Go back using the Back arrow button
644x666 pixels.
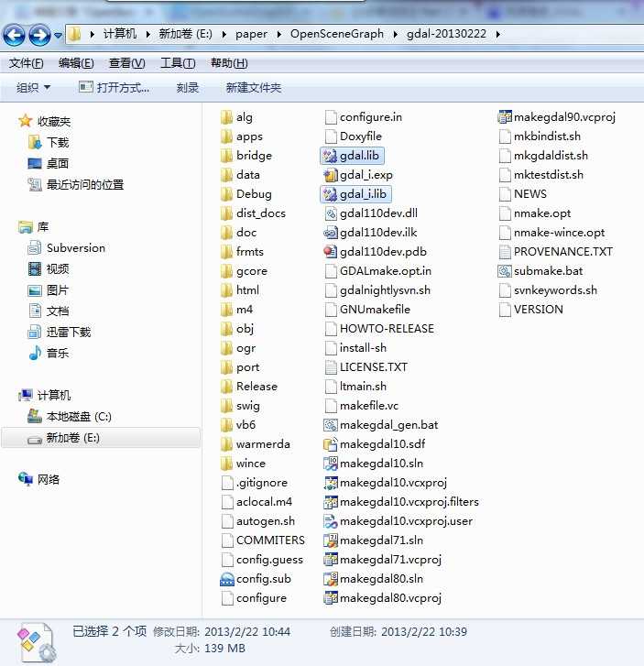pyautogui.click(x=14, y=35)
